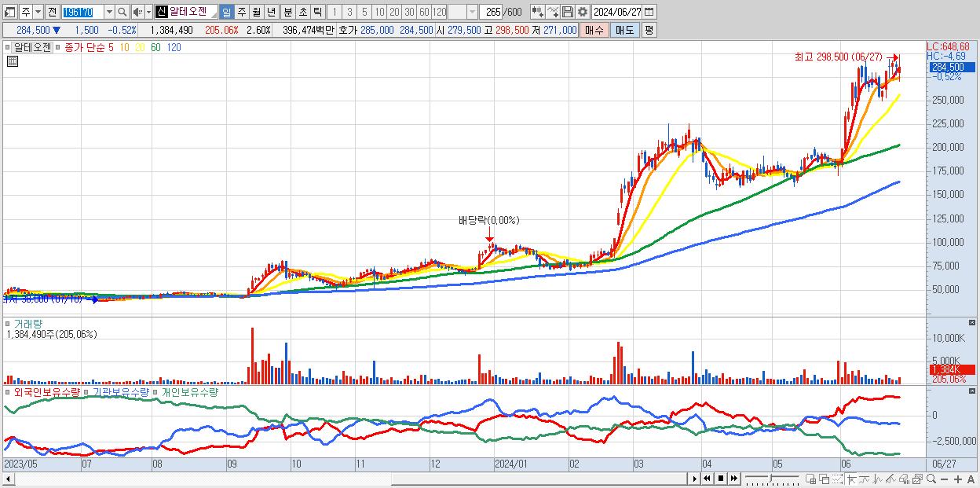
Task: Open stock code history dropdown arrow
Action: point(109,12)
